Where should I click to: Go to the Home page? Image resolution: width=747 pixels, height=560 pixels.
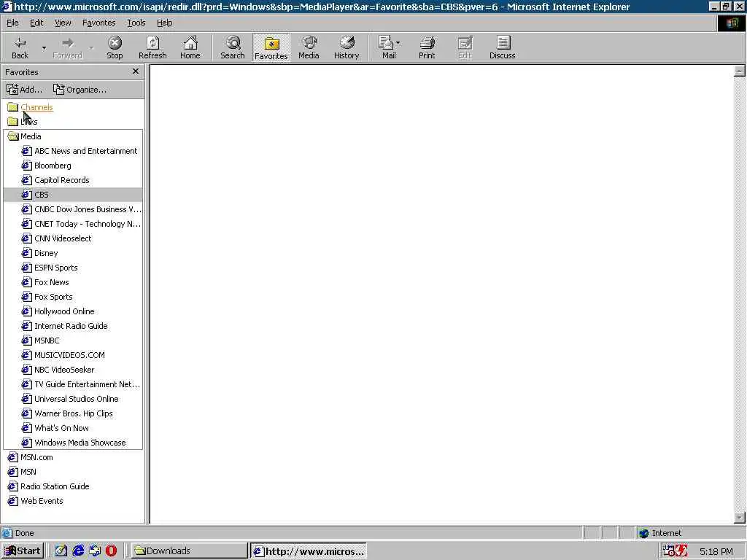pos(190,47)
